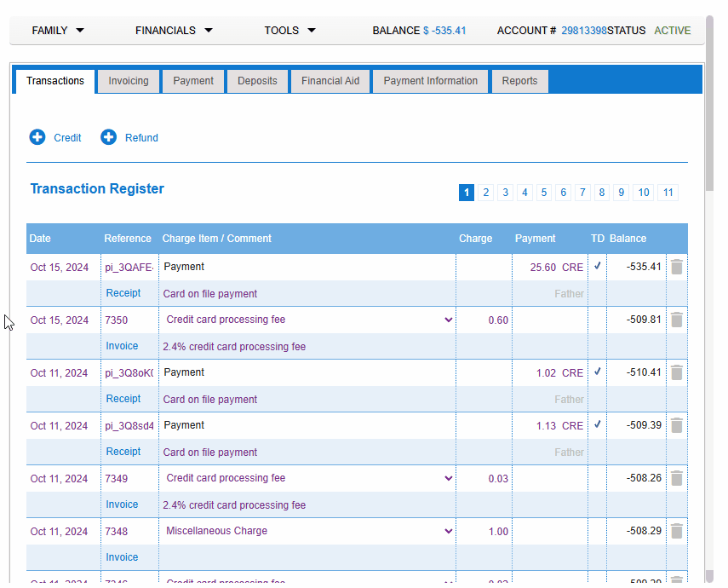Click trash icon on -509.39 balance row
This screenshot has height=588, width=728.
(677, 425)
